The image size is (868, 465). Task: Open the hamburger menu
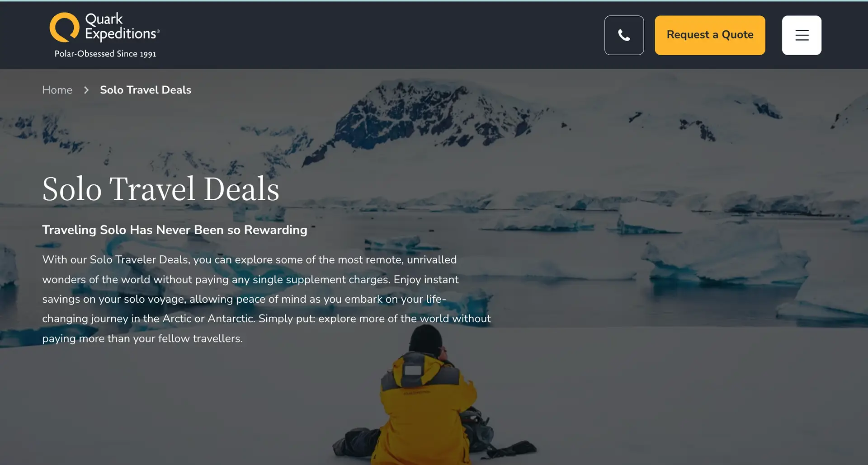pos(802,35)
